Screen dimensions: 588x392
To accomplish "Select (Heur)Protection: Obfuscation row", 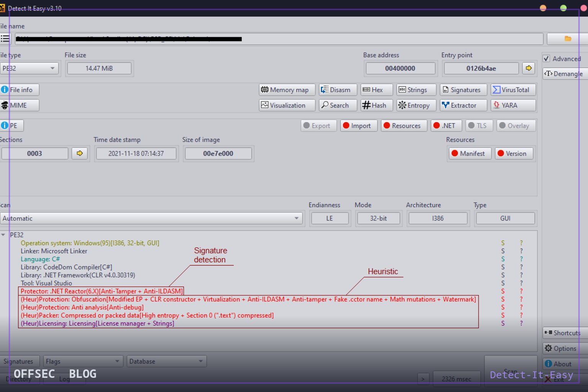I will pos(248,299).
